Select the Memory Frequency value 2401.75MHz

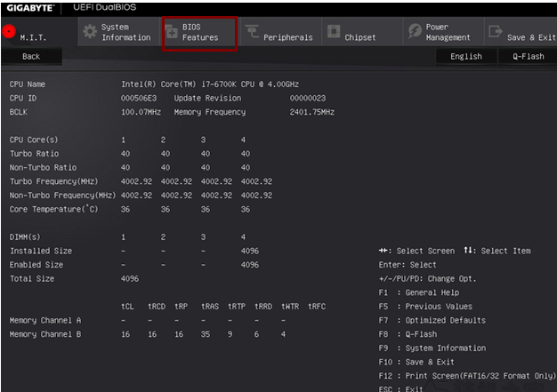[311, 112]
